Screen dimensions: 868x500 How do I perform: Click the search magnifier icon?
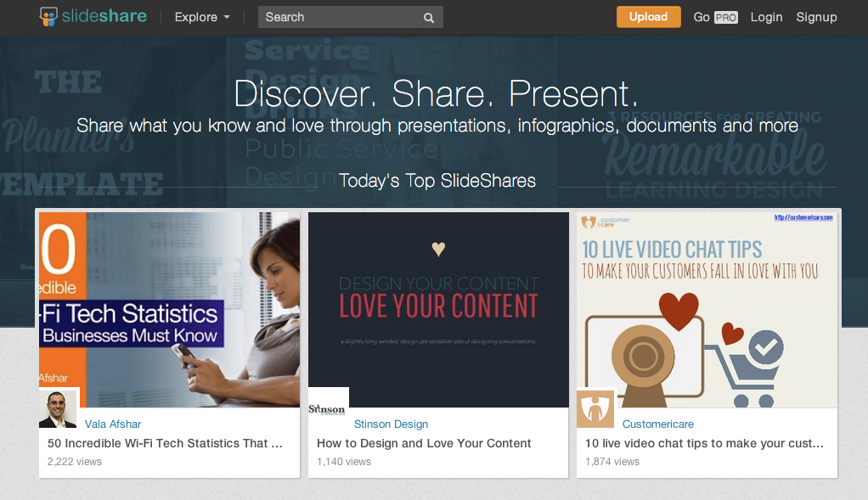[428, 18]
